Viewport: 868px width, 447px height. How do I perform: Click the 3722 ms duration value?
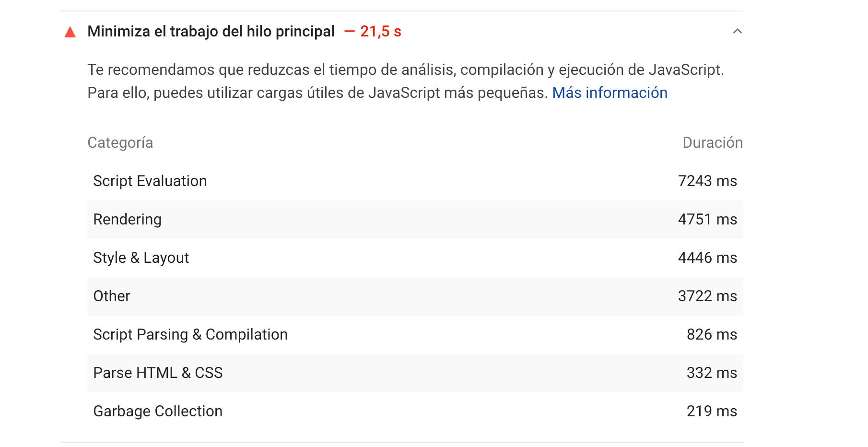tap(707, 296)
